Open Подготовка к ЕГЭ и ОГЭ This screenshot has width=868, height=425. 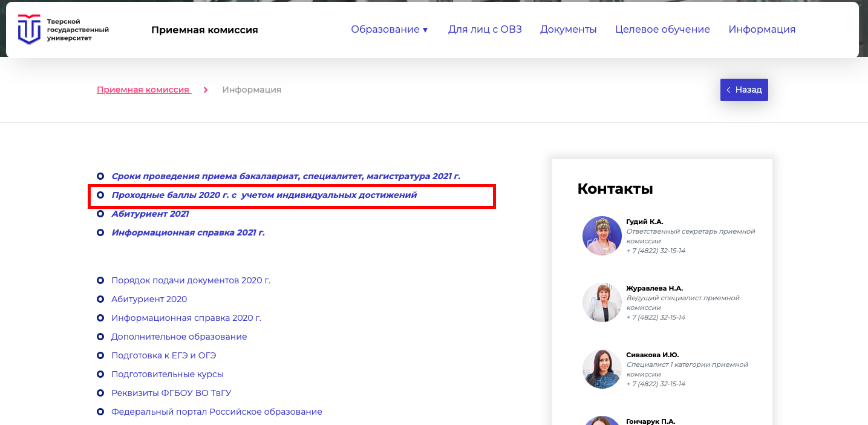click(163, 355)
